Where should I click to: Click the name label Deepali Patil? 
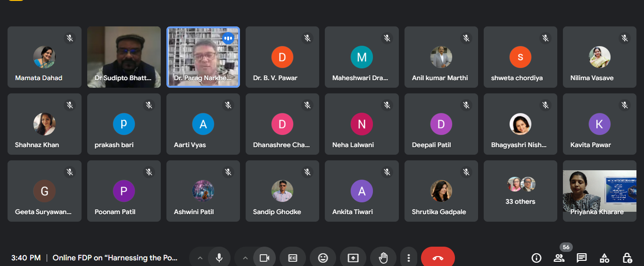431,145
